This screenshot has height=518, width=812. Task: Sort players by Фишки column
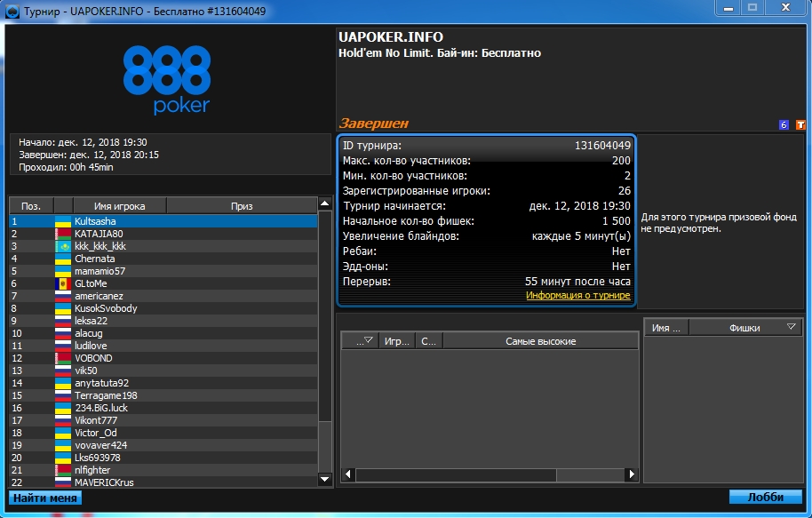[745, 327]
